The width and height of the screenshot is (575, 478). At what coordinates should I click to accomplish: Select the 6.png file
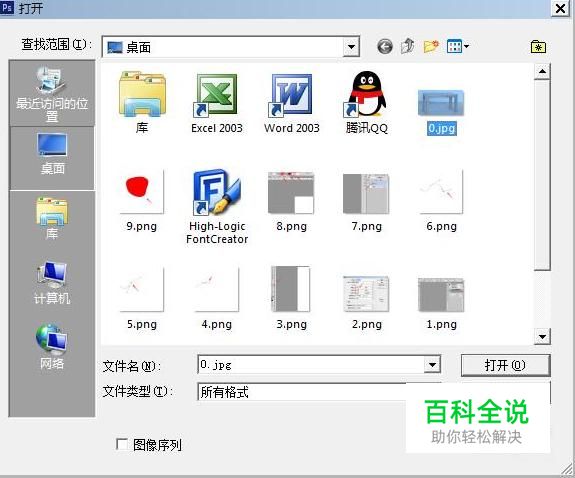point(442,201)
